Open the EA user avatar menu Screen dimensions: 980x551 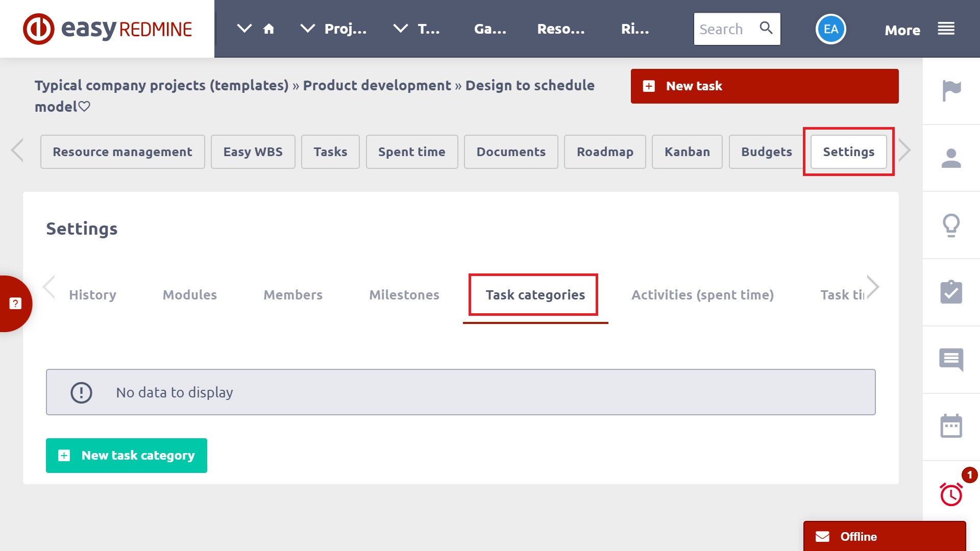830,29
